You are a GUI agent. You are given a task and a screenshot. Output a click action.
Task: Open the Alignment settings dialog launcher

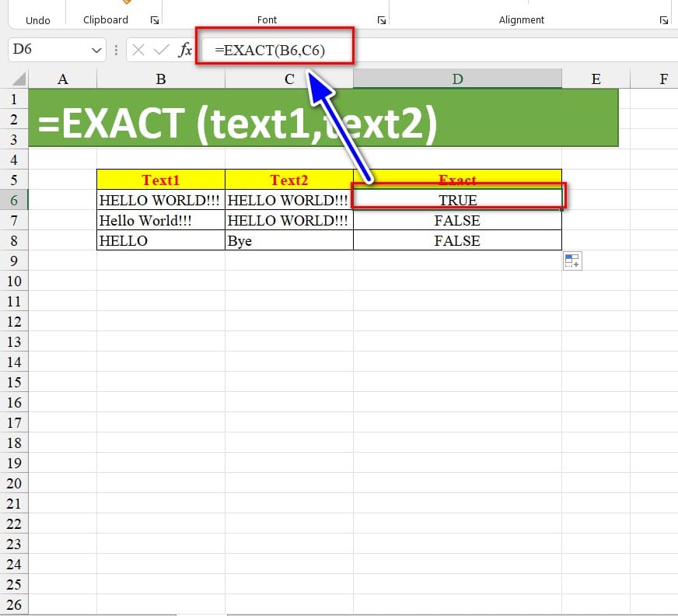tap(663, 20)
